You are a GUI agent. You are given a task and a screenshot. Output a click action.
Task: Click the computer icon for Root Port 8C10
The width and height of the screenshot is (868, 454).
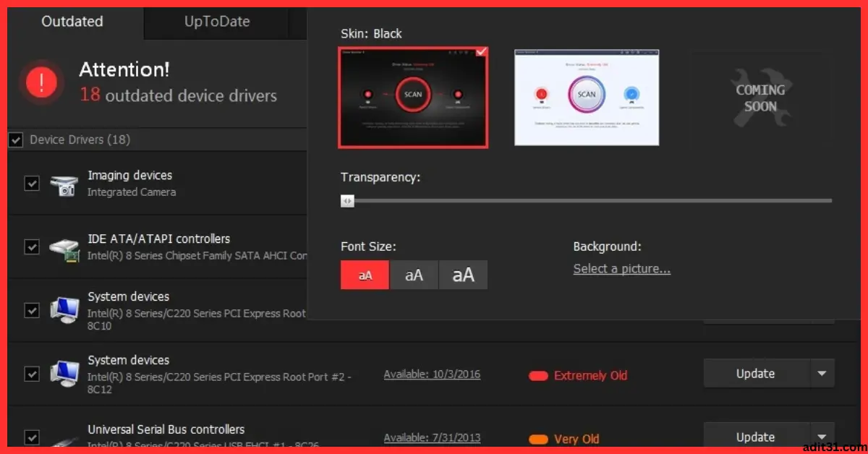(x=64, y=311)
